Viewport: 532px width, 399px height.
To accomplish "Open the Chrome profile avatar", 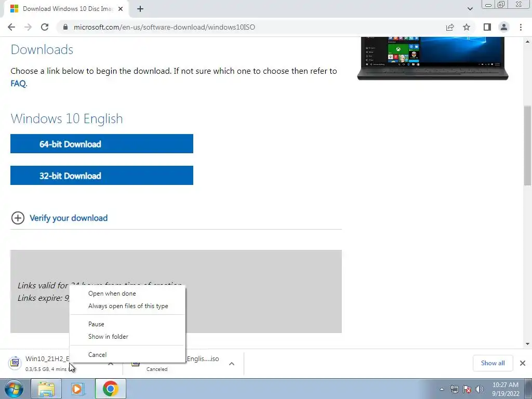I will [x=504, y=27].
